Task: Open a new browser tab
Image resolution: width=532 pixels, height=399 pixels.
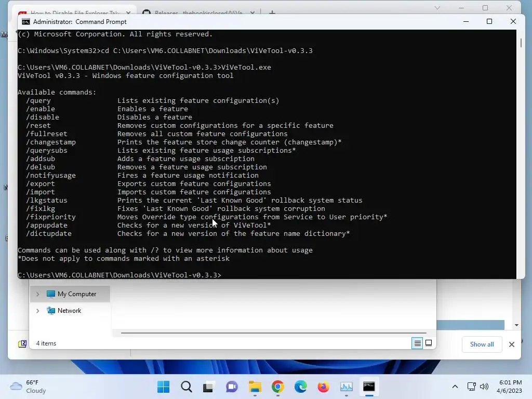Action: (x=272, y=12)
